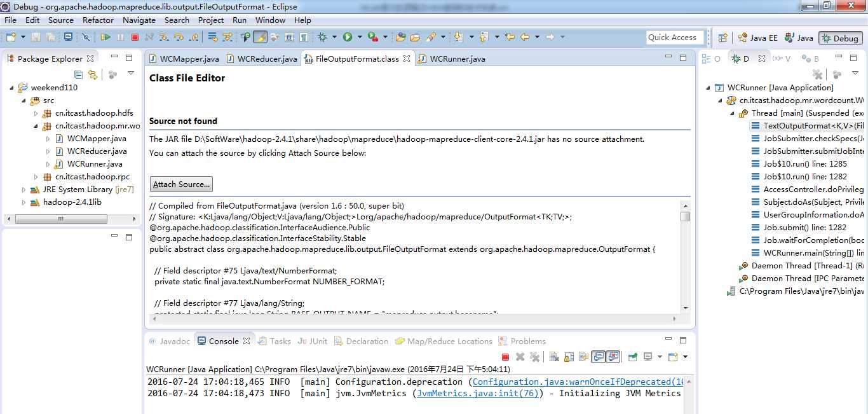
Task: Click Clear Console icon
Action: pos(554,357)
